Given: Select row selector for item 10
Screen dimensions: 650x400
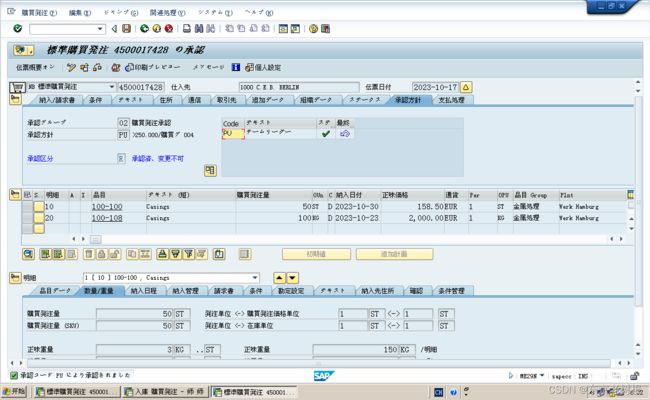Looking at the screenshot, I should coord(27,206).
